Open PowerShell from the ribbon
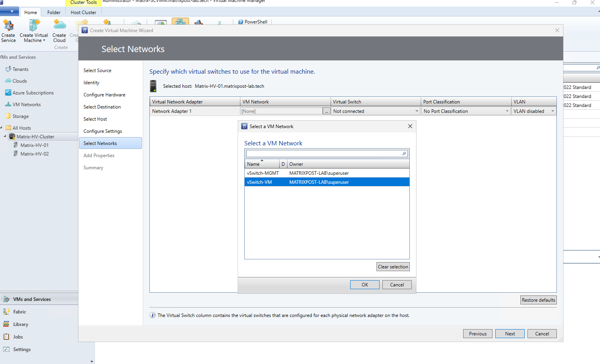The image size is (600, 364). [253, 22]
